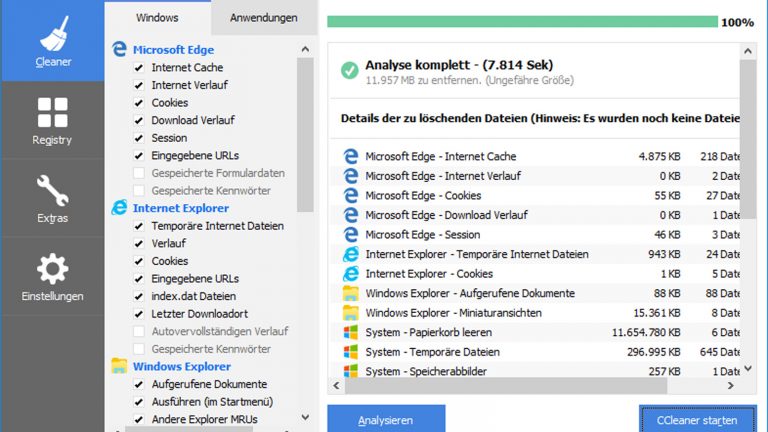Image resolution: width=768 pixels, height=432 pixels.
Task: Click the results vertical scrollbar thumb
Action: 748,139
